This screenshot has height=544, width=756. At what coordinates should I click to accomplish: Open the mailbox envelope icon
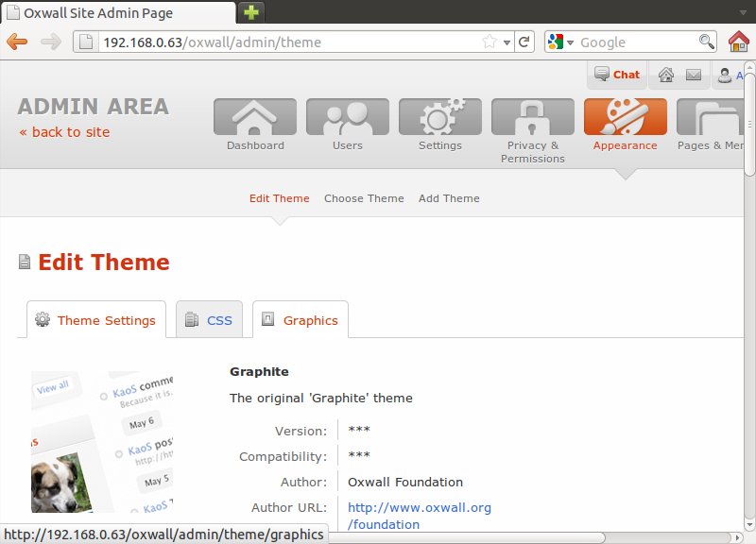click(x=694, y=75)
